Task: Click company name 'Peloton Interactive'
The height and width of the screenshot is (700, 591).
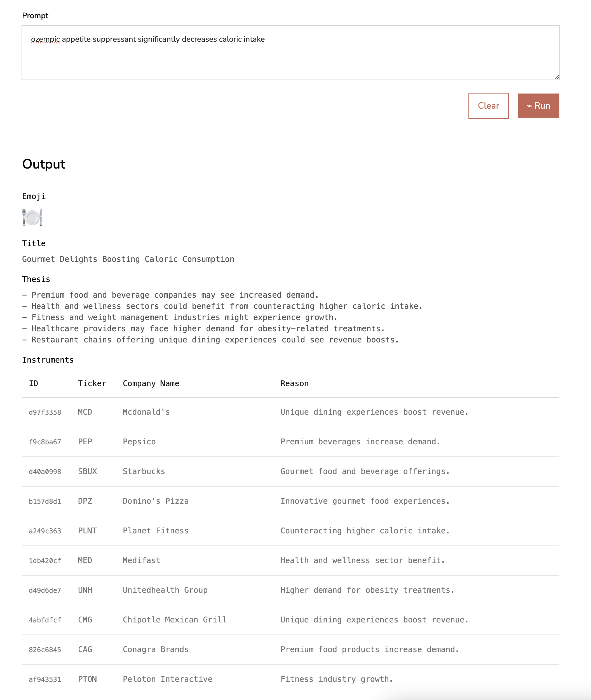Action: [168, 679]
